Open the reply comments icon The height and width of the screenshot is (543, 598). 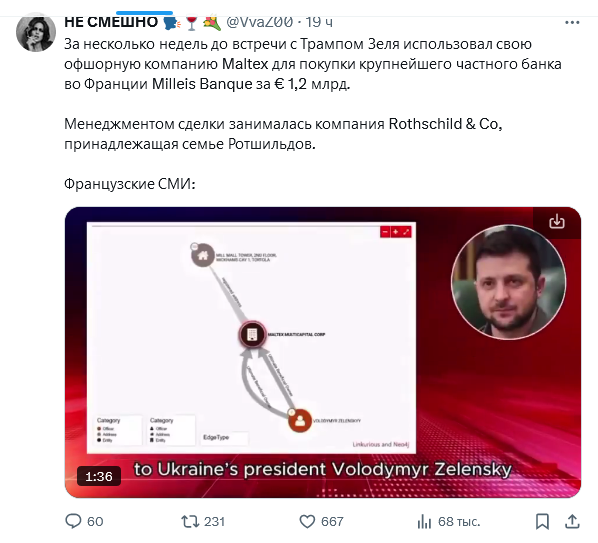click(73, 521)
